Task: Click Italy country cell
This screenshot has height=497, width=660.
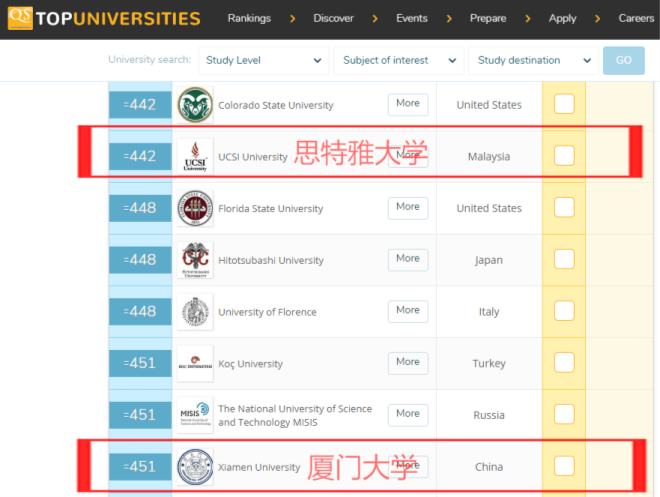Action: coord(489,312)
